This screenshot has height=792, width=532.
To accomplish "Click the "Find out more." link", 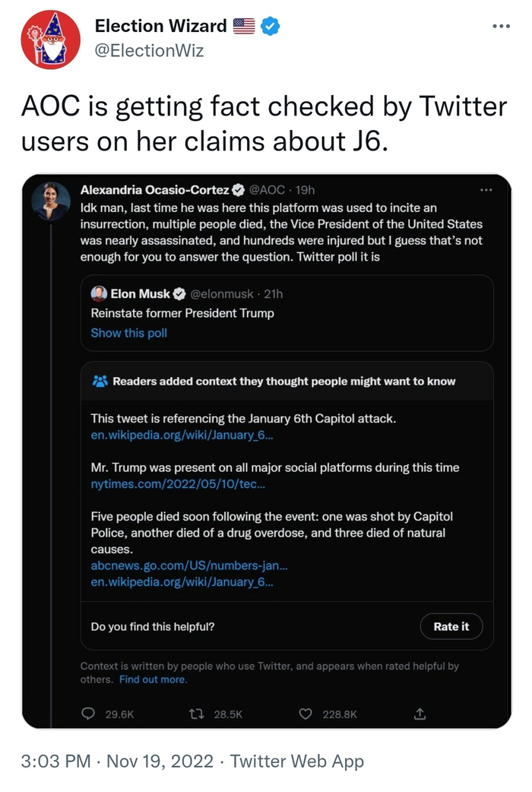I will [153, 680].
